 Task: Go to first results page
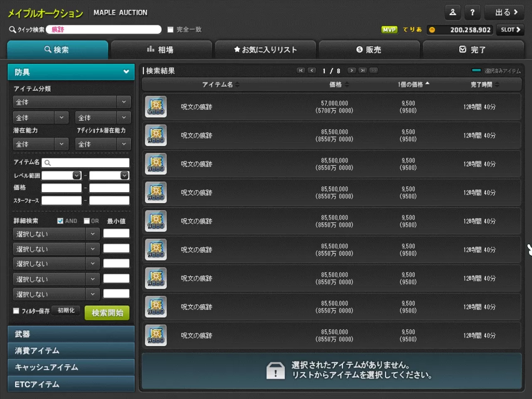click(301, 71)
